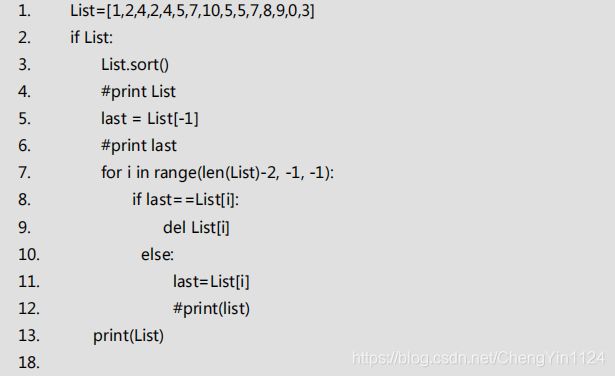Click the 'if List:' statement
Screen dimensions: 615x377
[91, 38]
